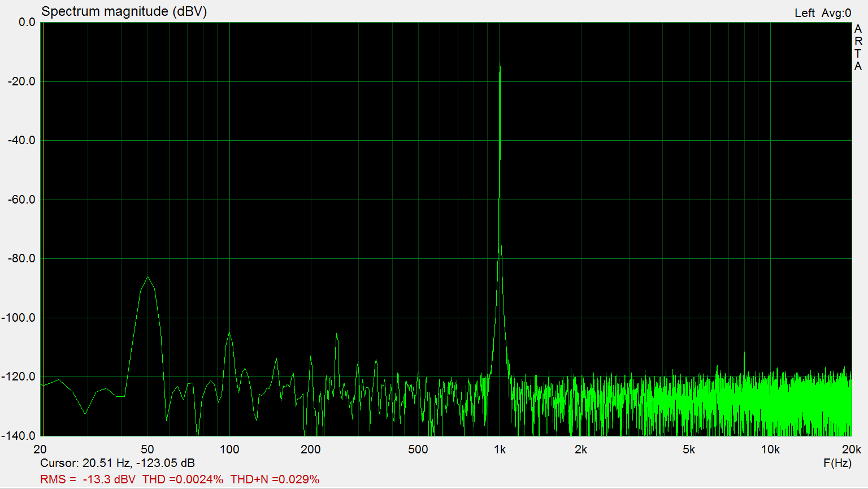Click the '-20.0' y-axis label
This screenshot has width=868, height=489.
pos(21,81)
